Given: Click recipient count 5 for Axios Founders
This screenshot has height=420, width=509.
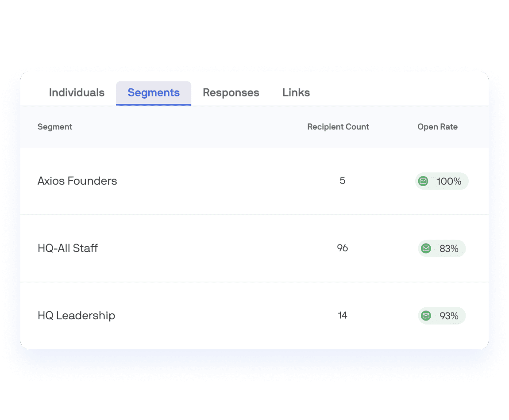Looking at the screenshot, I should (x=342, y=181).
